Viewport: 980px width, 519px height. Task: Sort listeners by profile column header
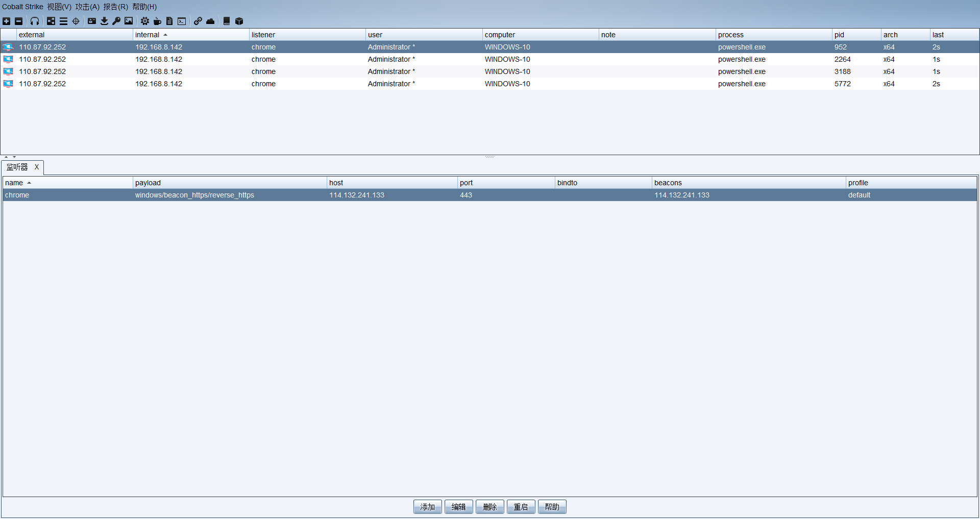coord(911,183)
